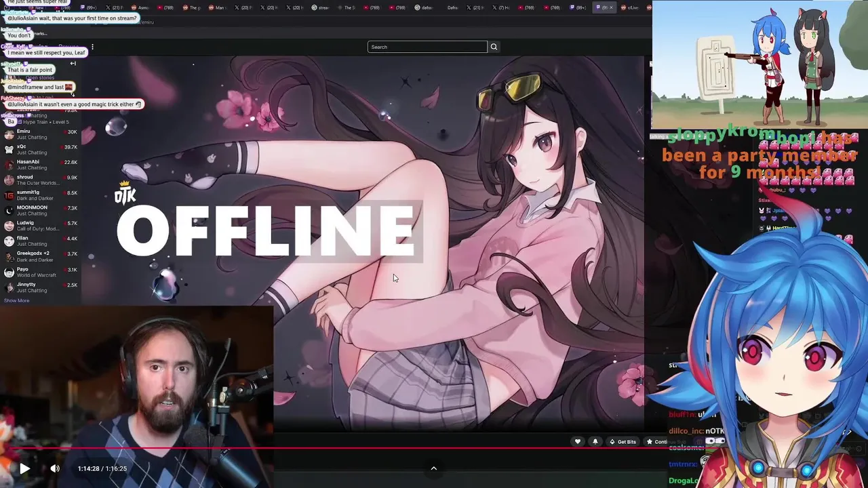Screen dimensions: 868x488
Task: Open HasanAbi's avatar in the sidebar
Action: [x=9, y=165]
